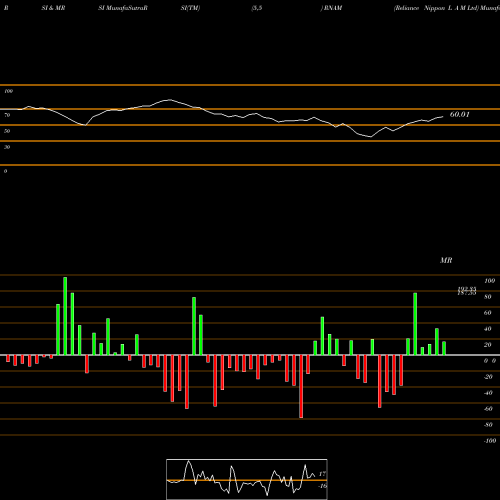Click the SI MunafaSutraR header text
The width and height of the screenshot is (500, 500).
click(x=123, y=8)
